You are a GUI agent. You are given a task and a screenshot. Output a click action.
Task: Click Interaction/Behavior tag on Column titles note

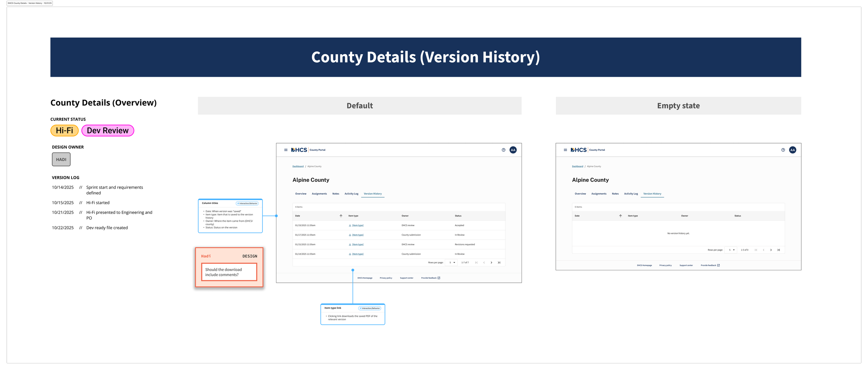pyautogui.click(x=247, y=204)
